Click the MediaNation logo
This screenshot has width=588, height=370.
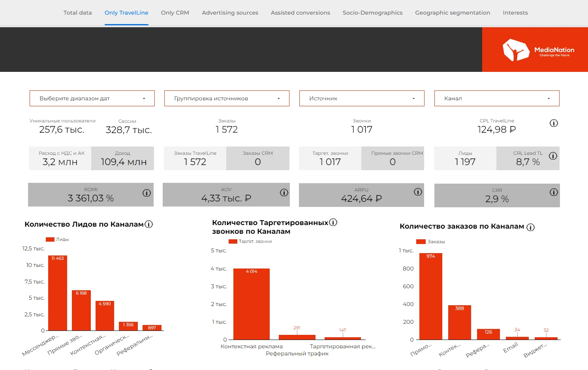point(535,50)
